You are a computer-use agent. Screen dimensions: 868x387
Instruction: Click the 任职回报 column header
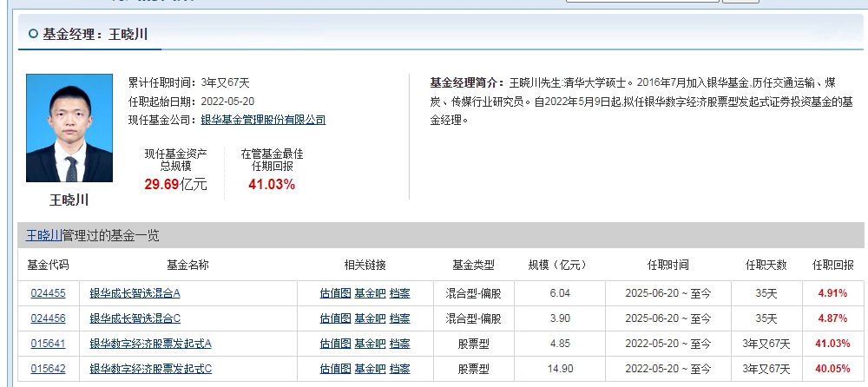click(x=832, y=266)
